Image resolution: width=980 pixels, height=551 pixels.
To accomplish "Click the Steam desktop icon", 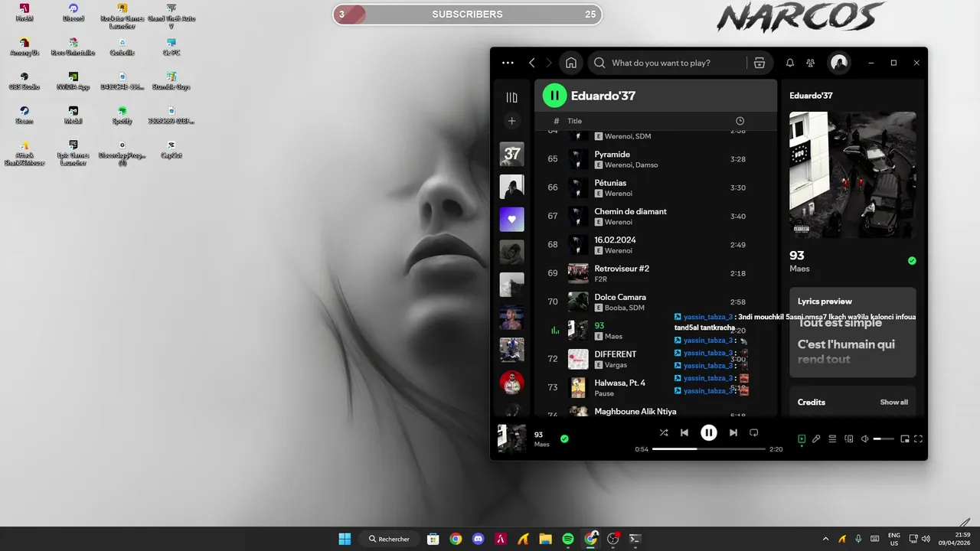I will pos(24,116).
